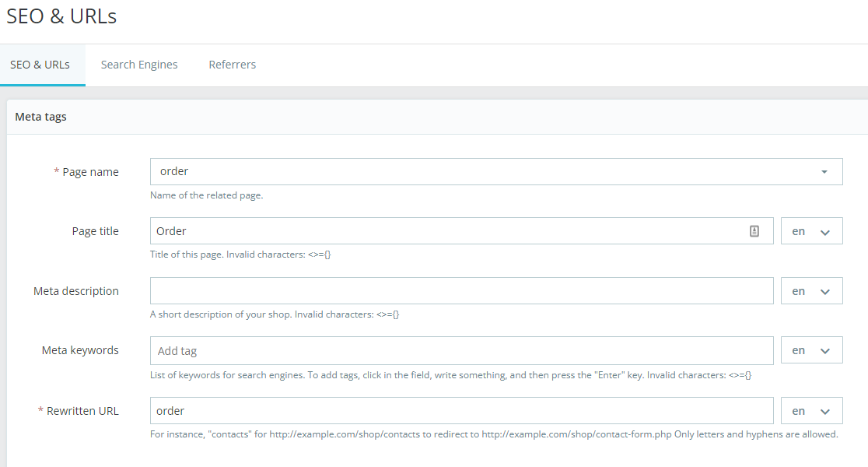Click the Meta tags panel heading
The width and height of the screenshot is (868, 467).
coord(41,117)
